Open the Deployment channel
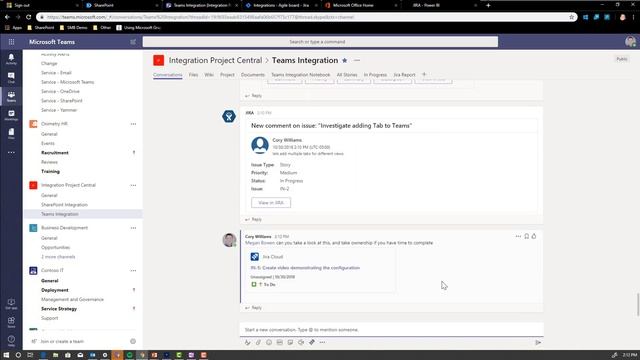This screenshot has width=640, height=360. coord(55,290)
